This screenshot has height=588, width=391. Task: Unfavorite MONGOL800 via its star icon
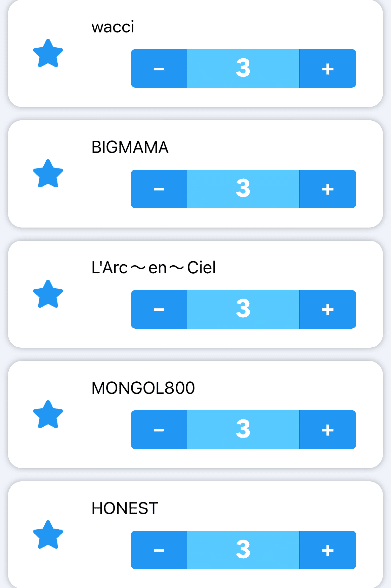click(x=48, y=414)
